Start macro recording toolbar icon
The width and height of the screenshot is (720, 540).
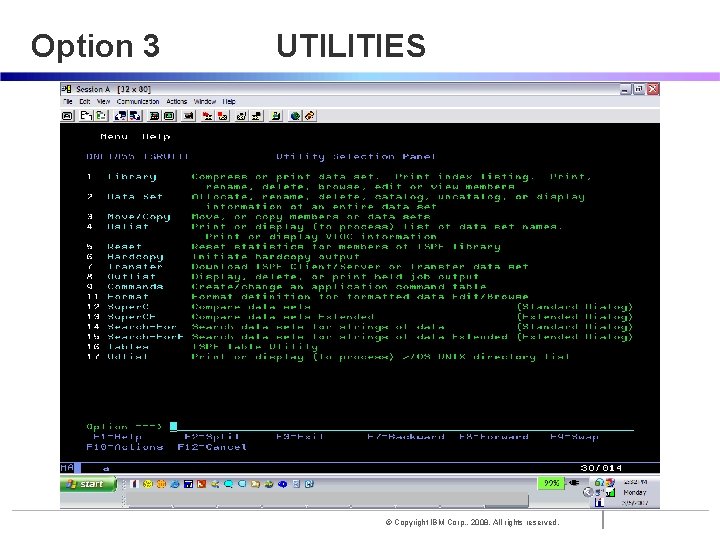208,116
